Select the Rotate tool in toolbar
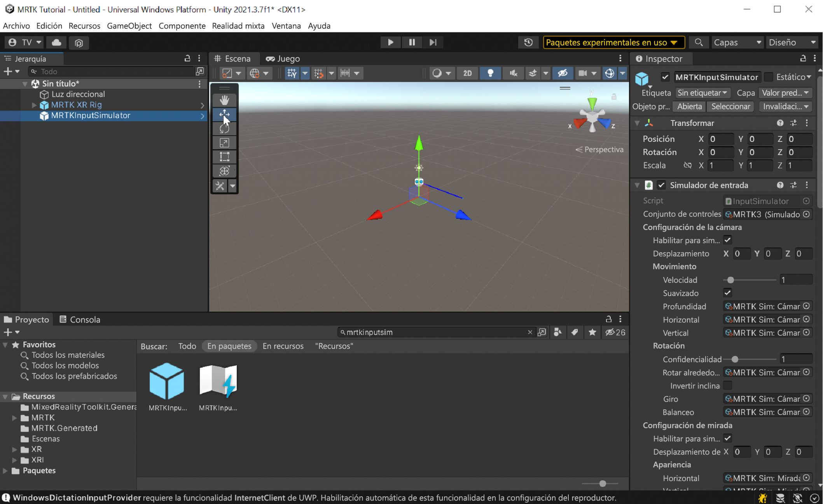The image size is (823, 504). point(225,128)
